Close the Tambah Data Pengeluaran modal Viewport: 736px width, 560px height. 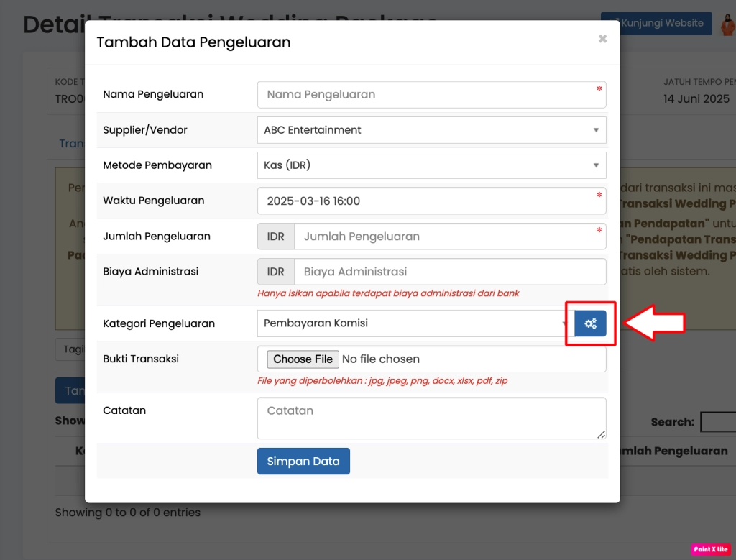[602, 39]
